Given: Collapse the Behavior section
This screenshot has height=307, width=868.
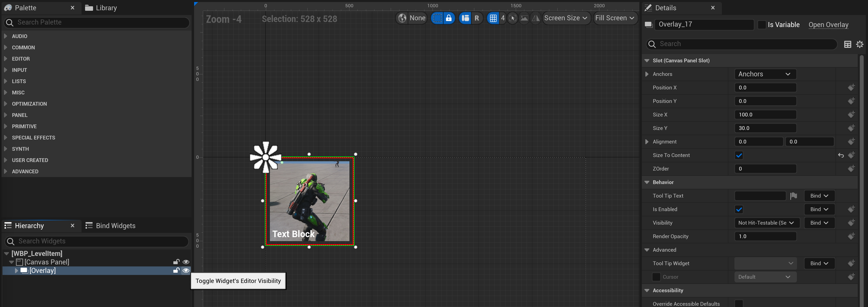Looking at the screenshot, I should pyautogui.click(x=647, y=182).
